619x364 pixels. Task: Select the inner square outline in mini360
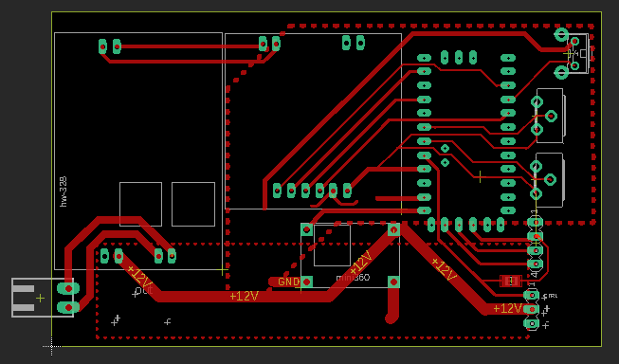tap(332, 246)
